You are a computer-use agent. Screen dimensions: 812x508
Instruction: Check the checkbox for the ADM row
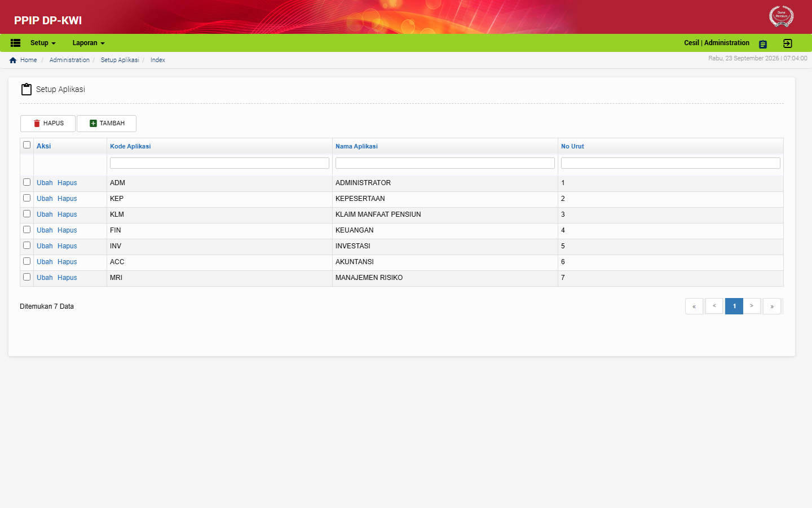coord(27,182)
